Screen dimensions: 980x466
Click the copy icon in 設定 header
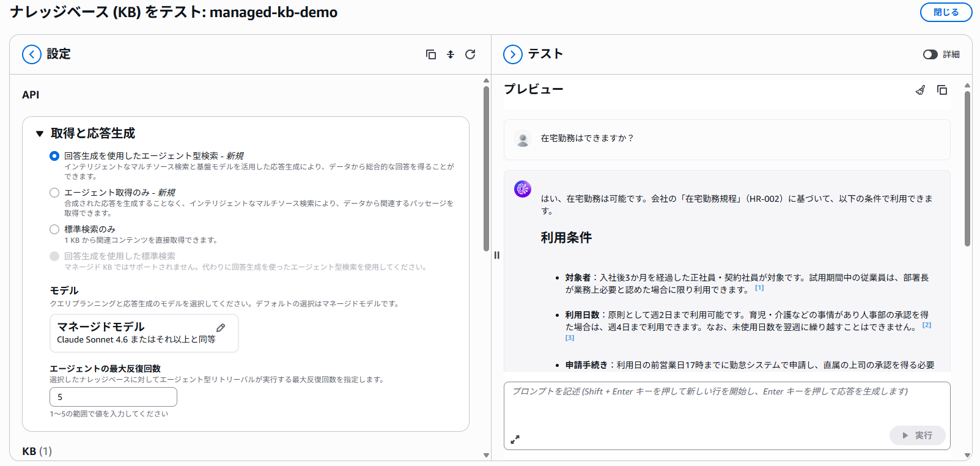click(x=431, y=54)
